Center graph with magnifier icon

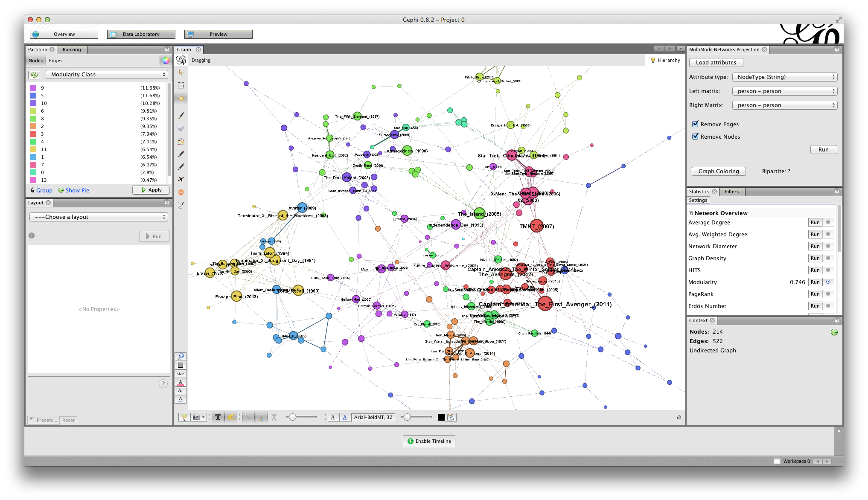click(181, 356)
